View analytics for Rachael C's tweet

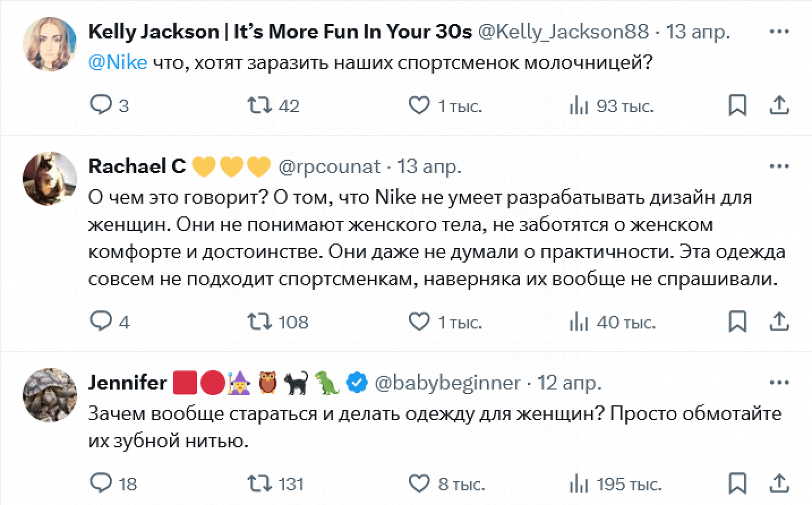[579, 322]
